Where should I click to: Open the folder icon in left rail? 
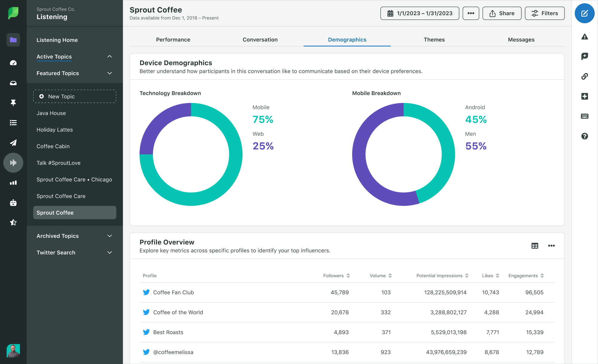pyautogui.click(x=13, y=40)
